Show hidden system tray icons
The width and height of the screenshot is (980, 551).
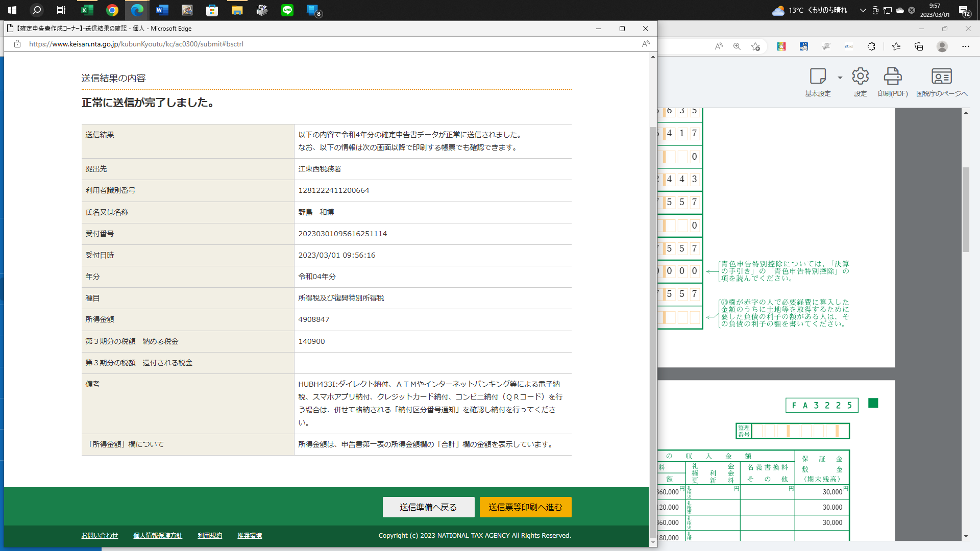coord(863,10)
